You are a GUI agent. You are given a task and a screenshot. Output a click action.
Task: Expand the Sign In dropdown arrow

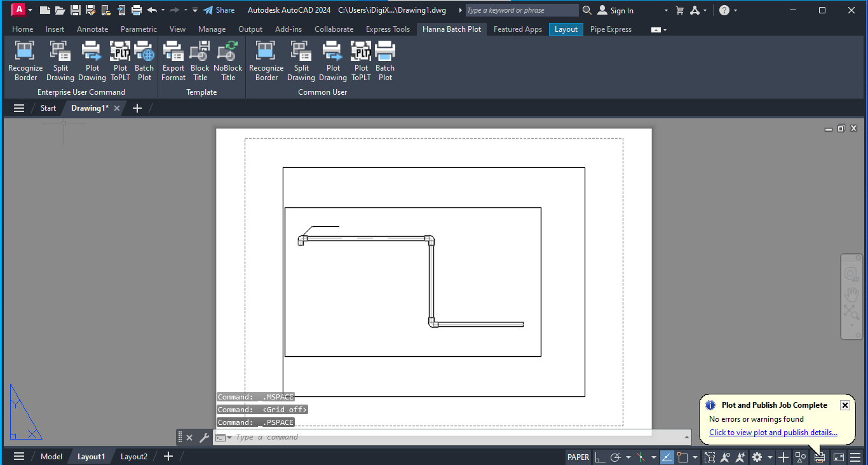click(x=666, y=10)
